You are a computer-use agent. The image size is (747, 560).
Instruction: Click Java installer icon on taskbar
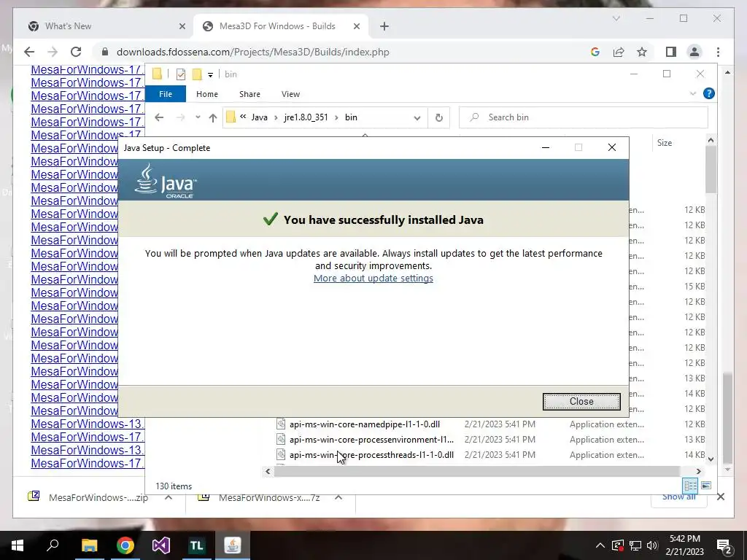(x=233, y=545)
